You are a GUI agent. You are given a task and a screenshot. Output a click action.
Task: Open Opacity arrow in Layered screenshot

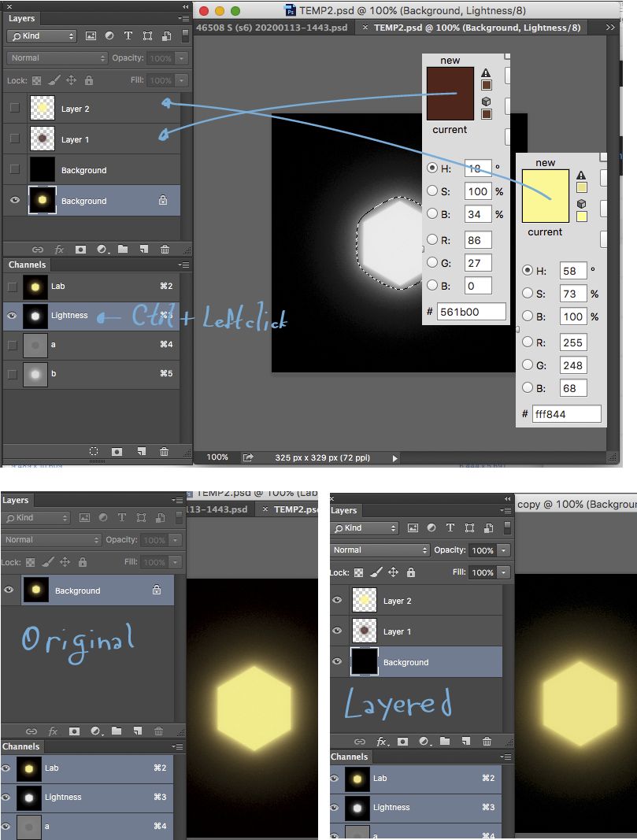point(504,550)
